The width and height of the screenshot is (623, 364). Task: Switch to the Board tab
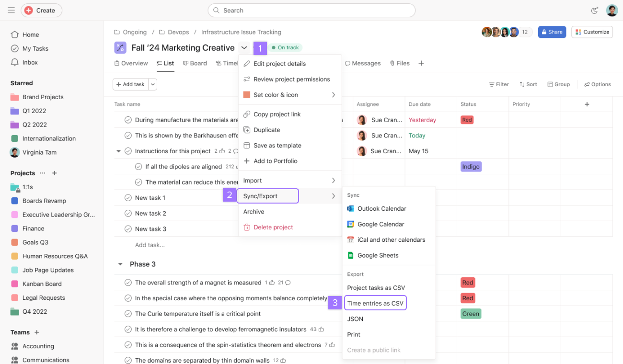(195, 63)
